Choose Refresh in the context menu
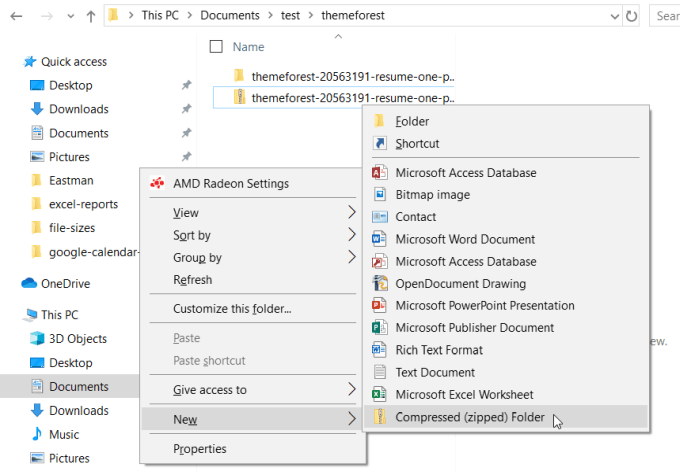 click(253, 280)
